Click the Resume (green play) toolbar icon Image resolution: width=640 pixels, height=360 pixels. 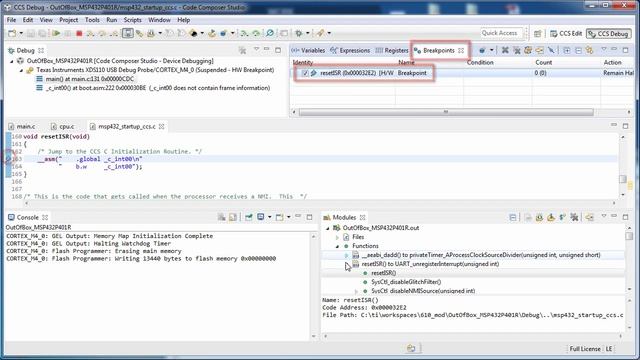(x=56, y=33)
